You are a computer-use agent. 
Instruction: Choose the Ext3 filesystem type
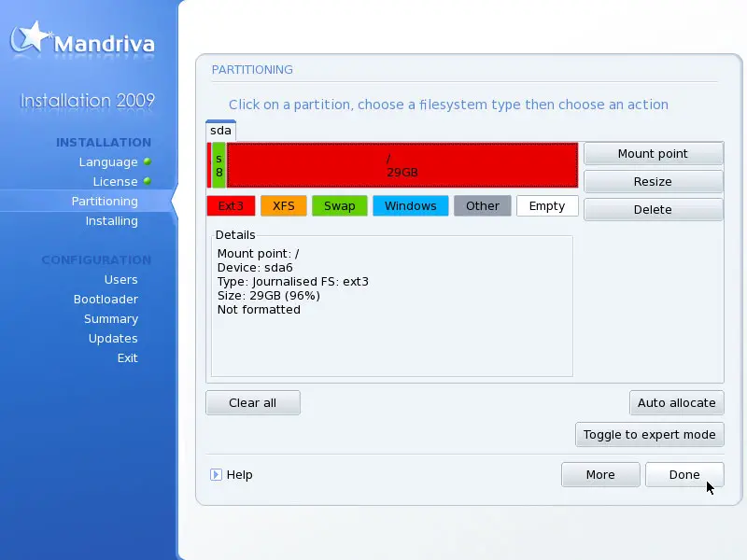(x=231, y=206)
